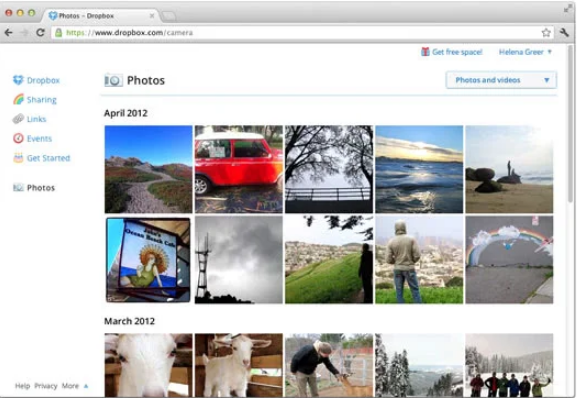Click the camera icon beside Photos heading

[x=113, y=81]
